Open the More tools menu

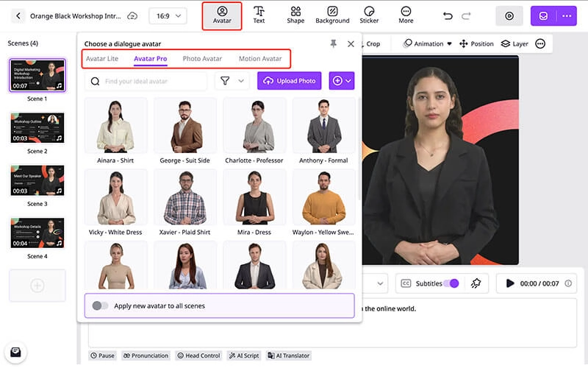click(406, 15)
